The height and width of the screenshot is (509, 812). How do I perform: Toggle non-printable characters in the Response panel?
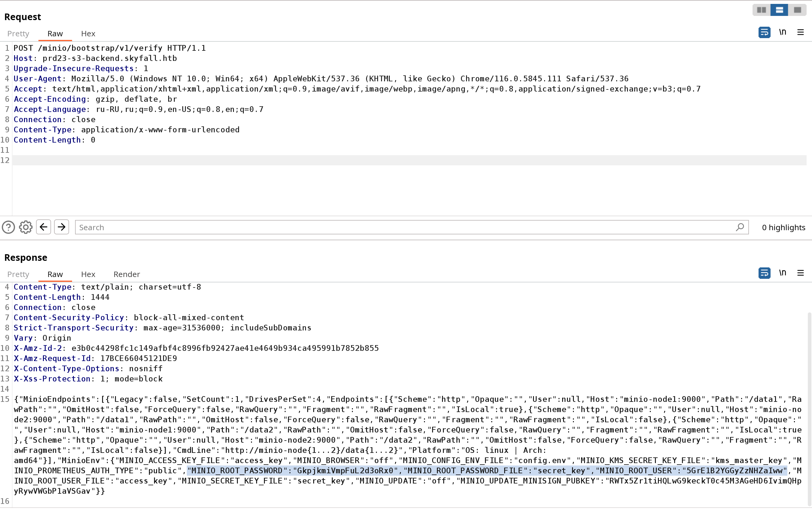782,273
